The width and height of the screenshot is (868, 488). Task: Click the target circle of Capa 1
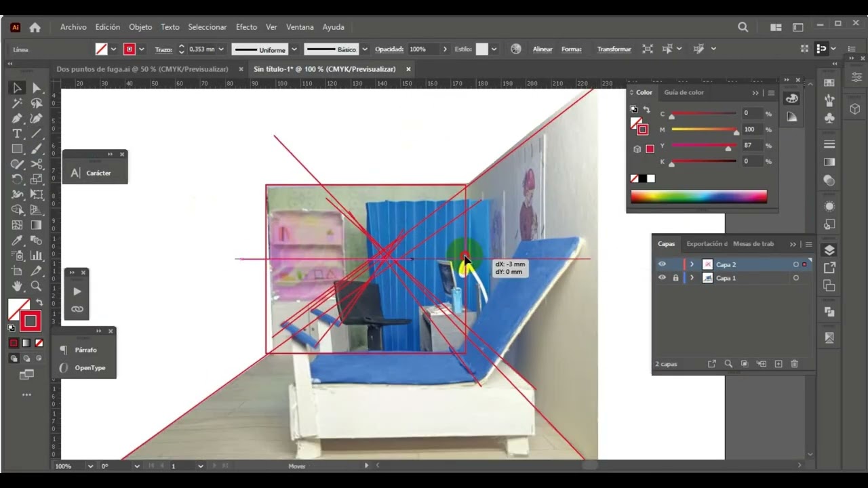[795, 278]
